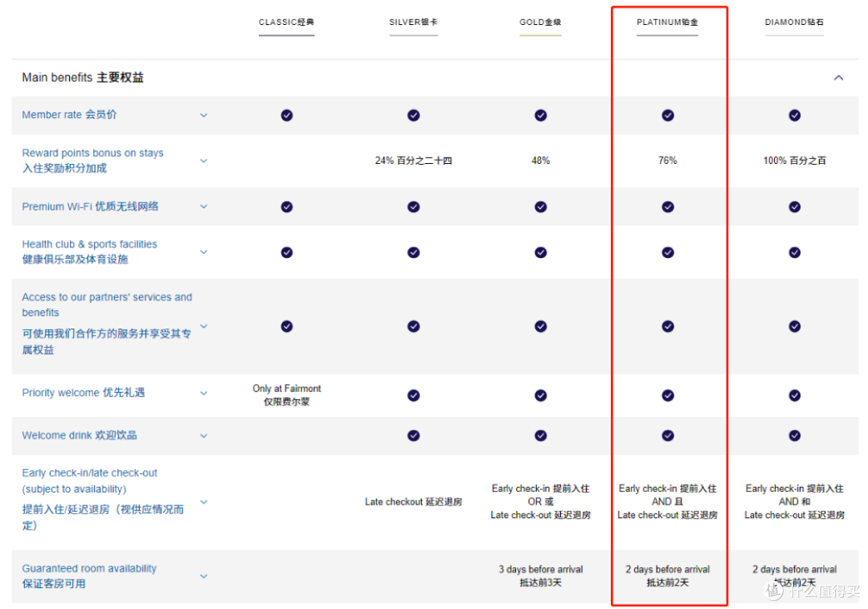This screenshot has width=868, height=609.
Task: Click Premium Wi-Fi checkmark under Gold
Action: (541, 206)
